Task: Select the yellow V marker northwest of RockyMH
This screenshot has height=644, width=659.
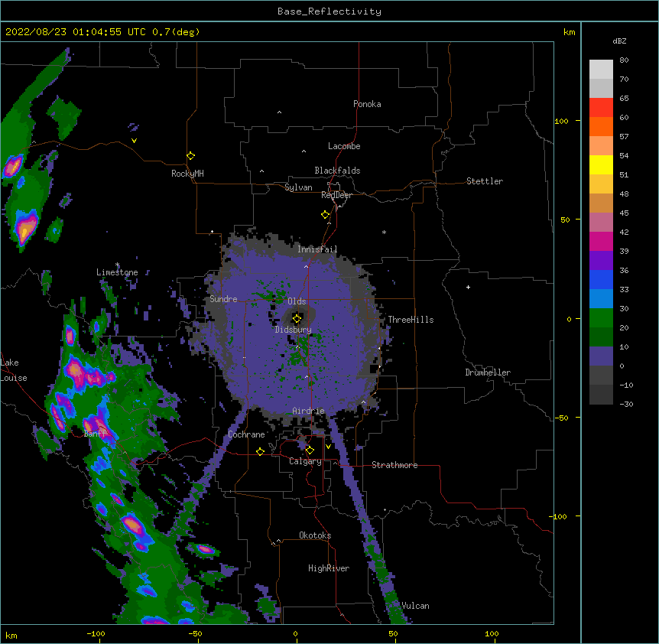Action: click(134, 141)
